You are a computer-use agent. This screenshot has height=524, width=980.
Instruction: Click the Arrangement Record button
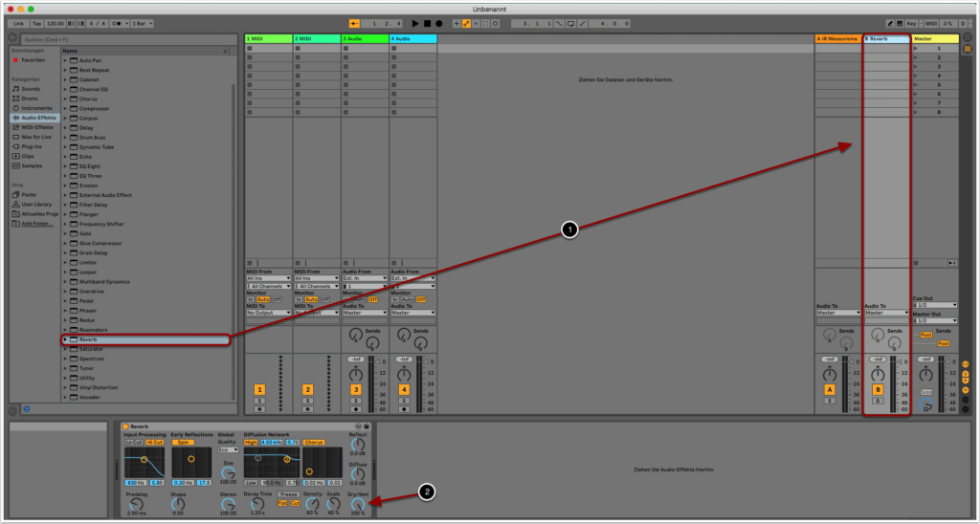[438, 22]
